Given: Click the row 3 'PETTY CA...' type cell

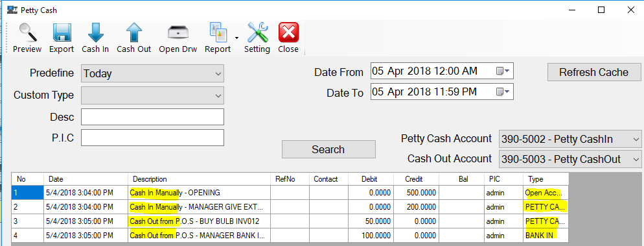Looking at the screenshot, I should pyautogui.click(x=546, y=221).
